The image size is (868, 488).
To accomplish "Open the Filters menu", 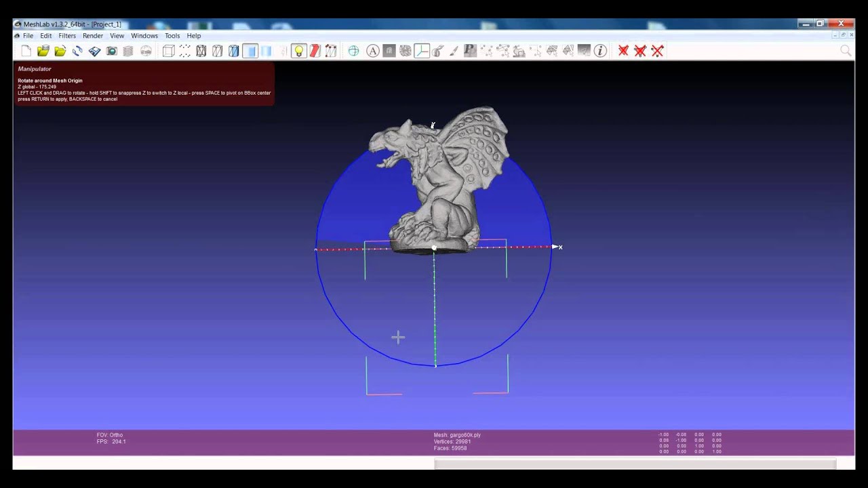I will (x=67, y=36).
